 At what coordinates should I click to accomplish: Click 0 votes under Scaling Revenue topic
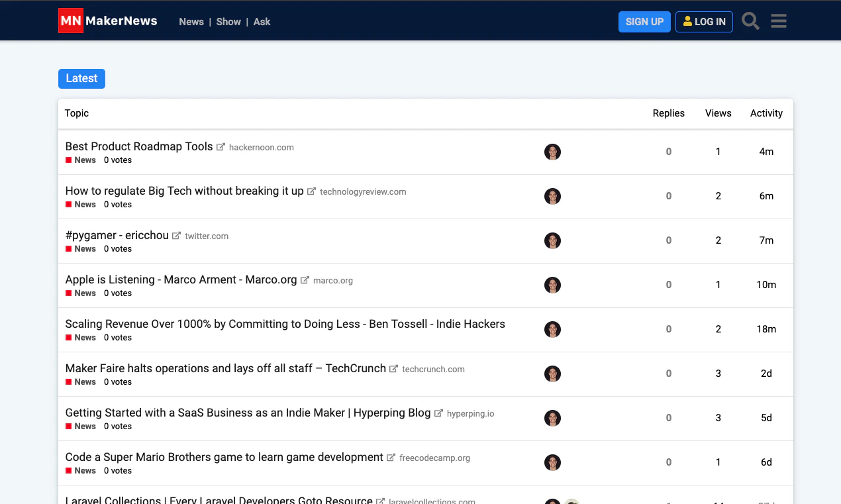point(118,338)
